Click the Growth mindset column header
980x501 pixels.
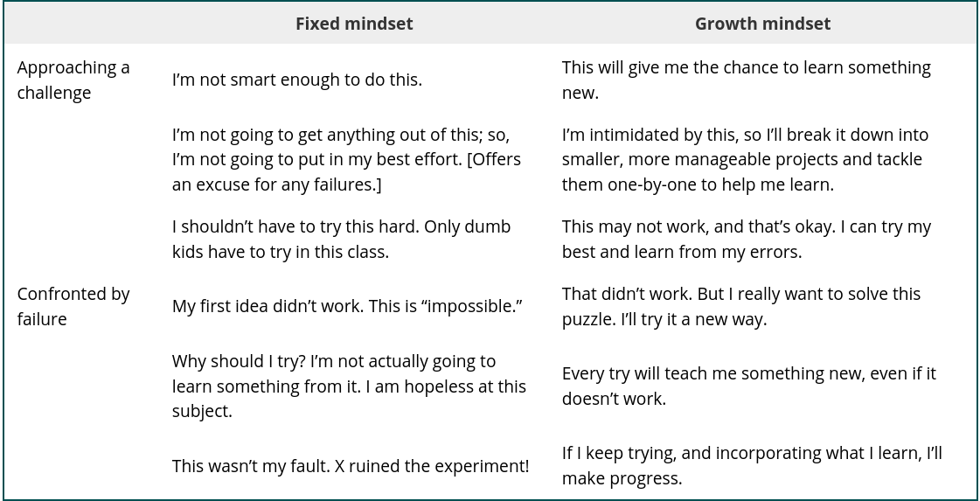(762, 24)
